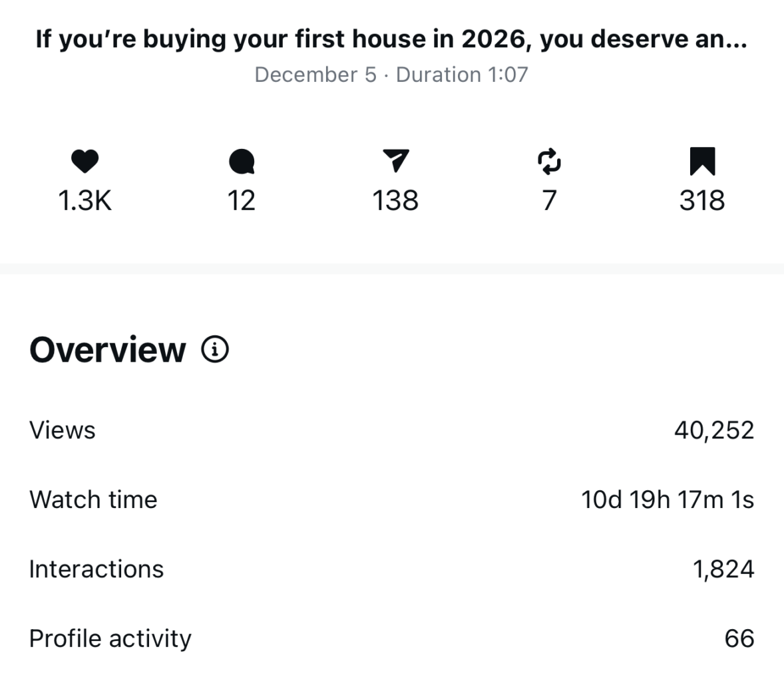Select the 318 saves count
The image size is (784, 687).
click(x=702, y=200)
